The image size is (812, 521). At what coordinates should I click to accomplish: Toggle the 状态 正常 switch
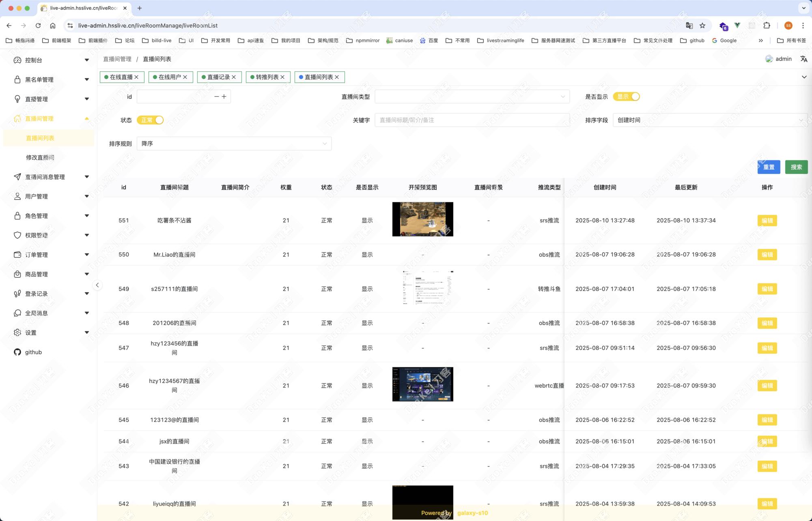[x=150, y=120]
